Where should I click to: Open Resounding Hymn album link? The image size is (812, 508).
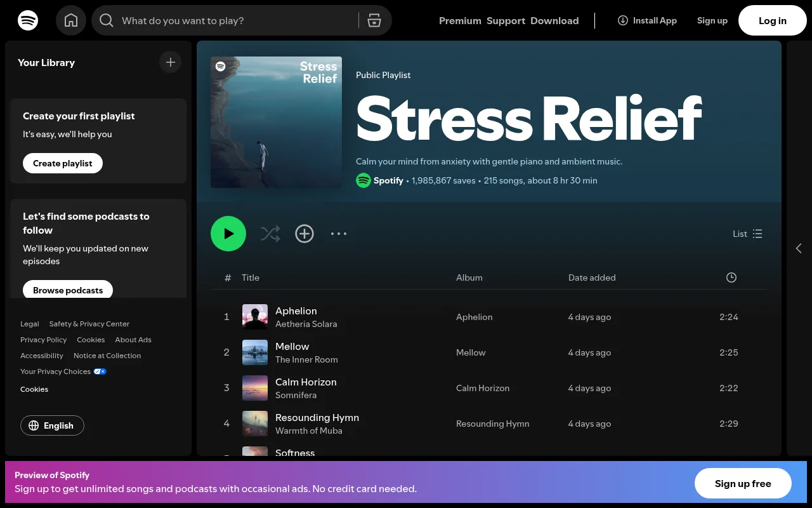point(492,424)
